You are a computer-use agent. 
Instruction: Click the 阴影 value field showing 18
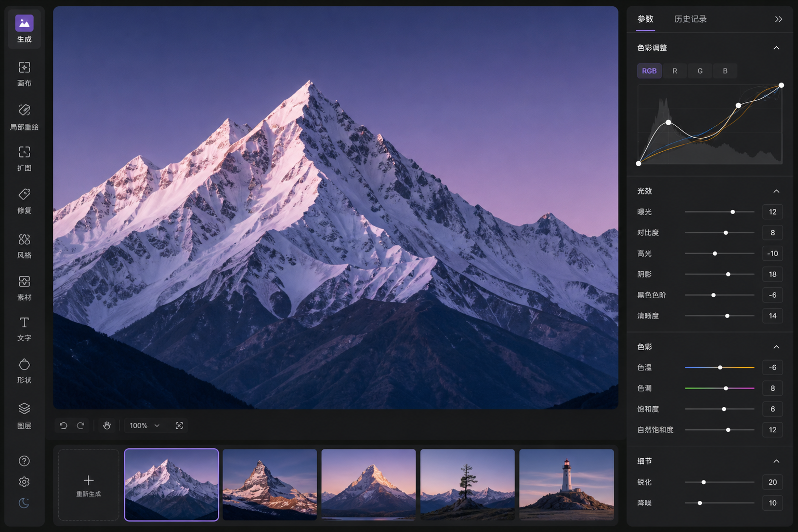coord(773,274)
